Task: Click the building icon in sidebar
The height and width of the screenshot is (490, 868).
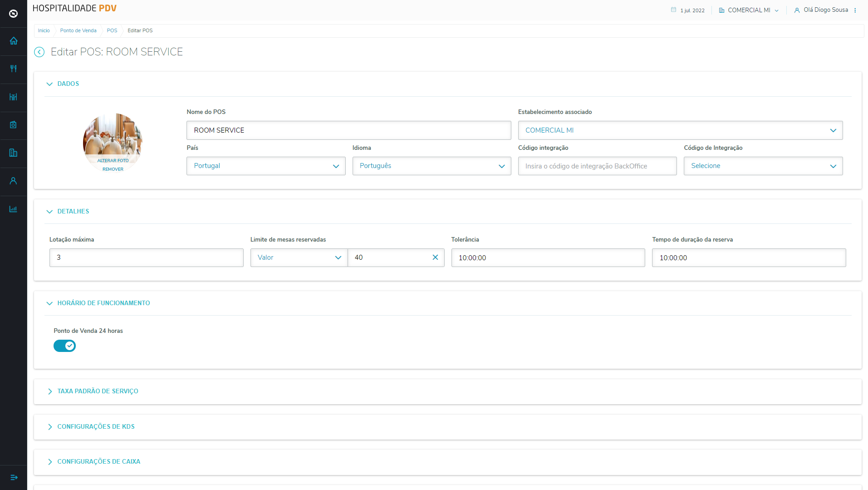Action: click(14, 153)
